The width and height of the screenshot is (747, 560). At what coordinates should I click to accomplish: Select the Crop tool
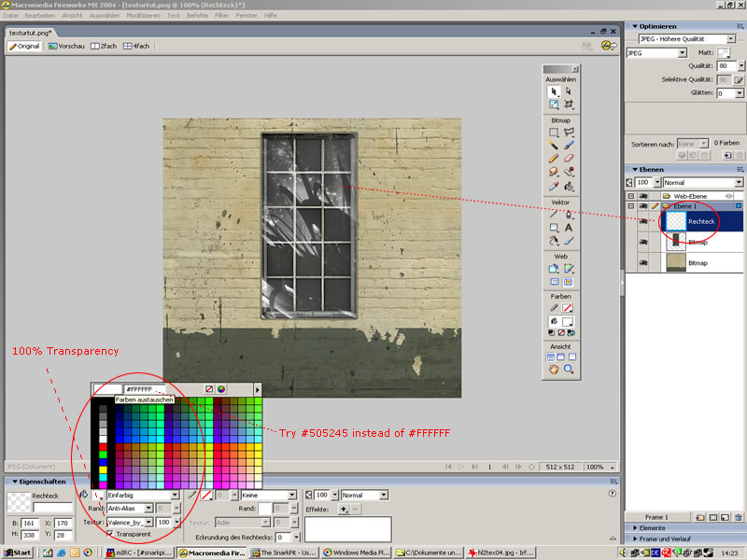coord(569,105)
